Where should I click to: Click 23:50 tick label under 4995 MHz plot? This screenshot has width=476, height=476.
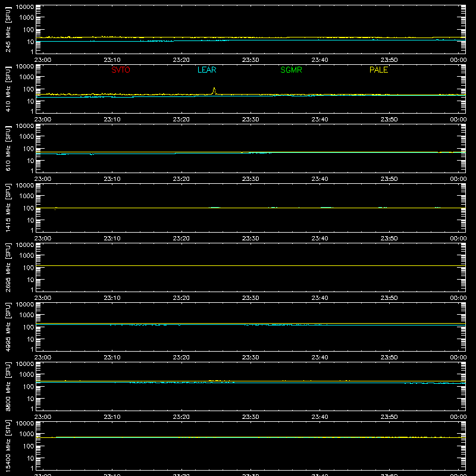(x=389, y=358)
